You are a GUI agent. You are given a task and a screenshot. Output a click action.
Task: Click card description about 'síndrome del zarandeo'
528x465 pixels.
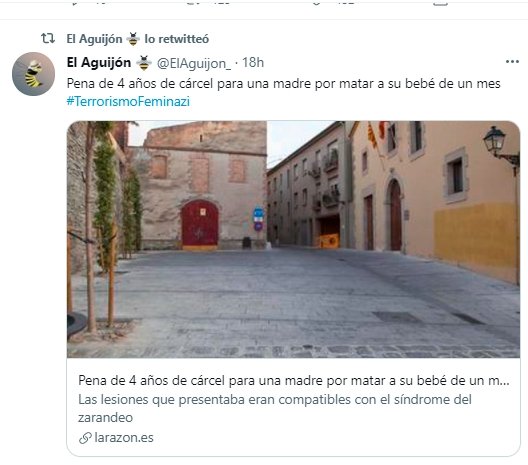275,408
